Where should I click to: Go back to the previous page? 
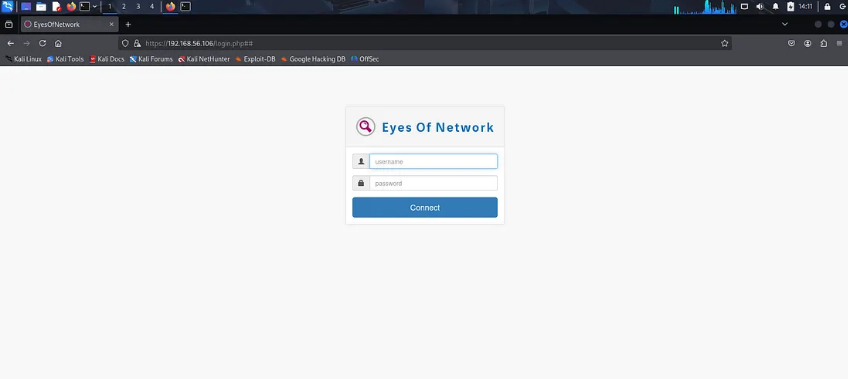pos(10,43)
